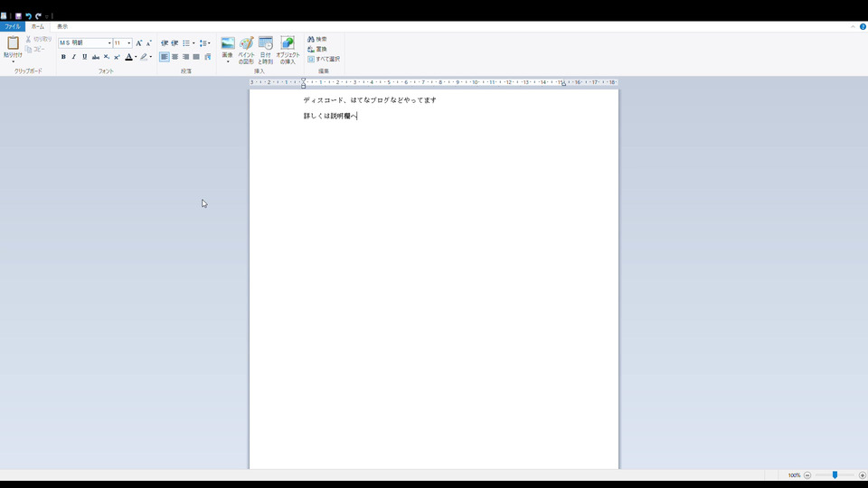Click the shrink font icon
The height and width of the screenshot is (488, 868).
[148, 42]
